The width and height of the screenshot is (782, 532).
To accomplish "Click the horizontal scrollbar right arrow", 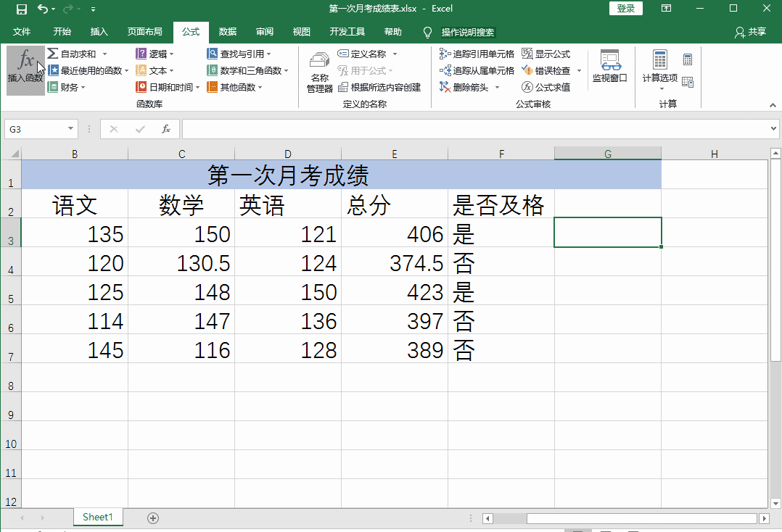I will 764,518.
